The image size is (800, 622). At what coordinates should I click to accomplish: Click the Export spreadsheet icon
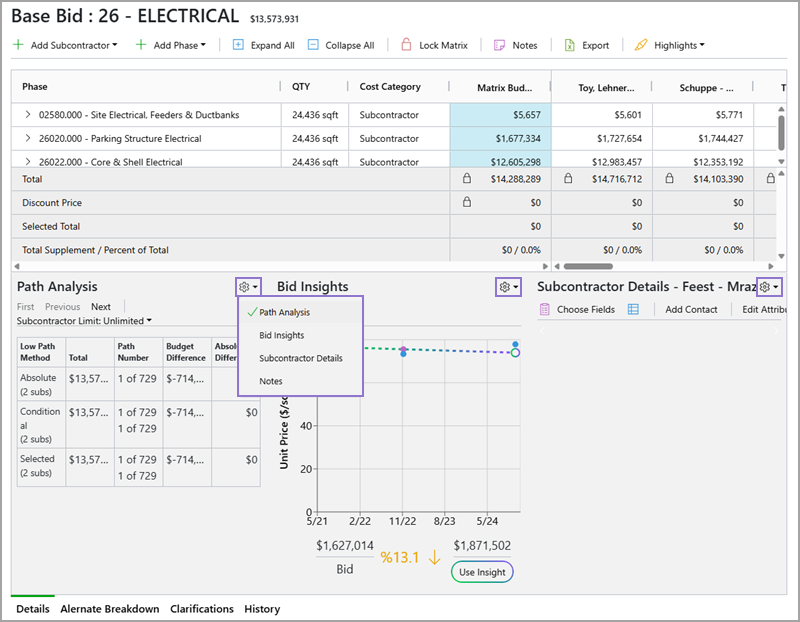click(x=569, y=45)
